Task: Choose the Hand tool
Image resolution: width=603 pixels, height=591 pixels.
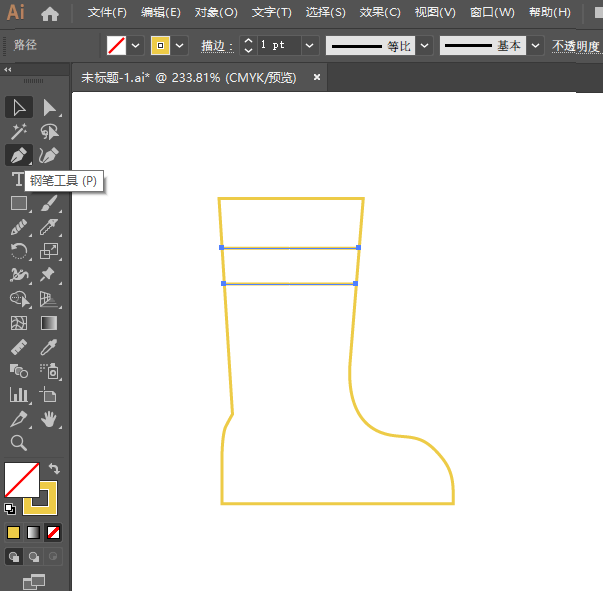Action: pyautogui.click(x=49, y=419)
